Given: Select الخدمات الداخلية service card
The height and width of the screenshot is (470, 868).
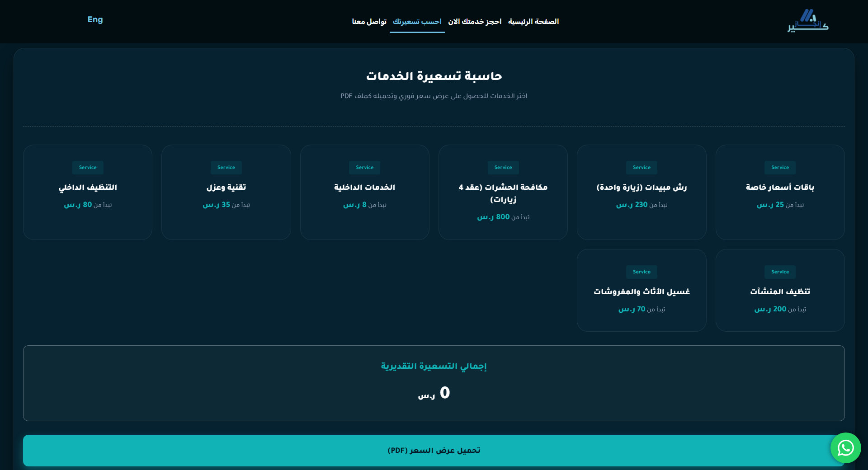Looking at the screenshot, I should coord(365,192).
